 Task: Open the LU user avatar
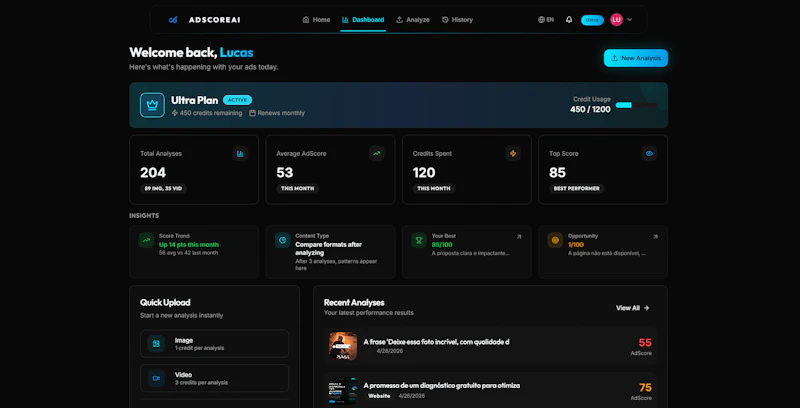(616, 20)
